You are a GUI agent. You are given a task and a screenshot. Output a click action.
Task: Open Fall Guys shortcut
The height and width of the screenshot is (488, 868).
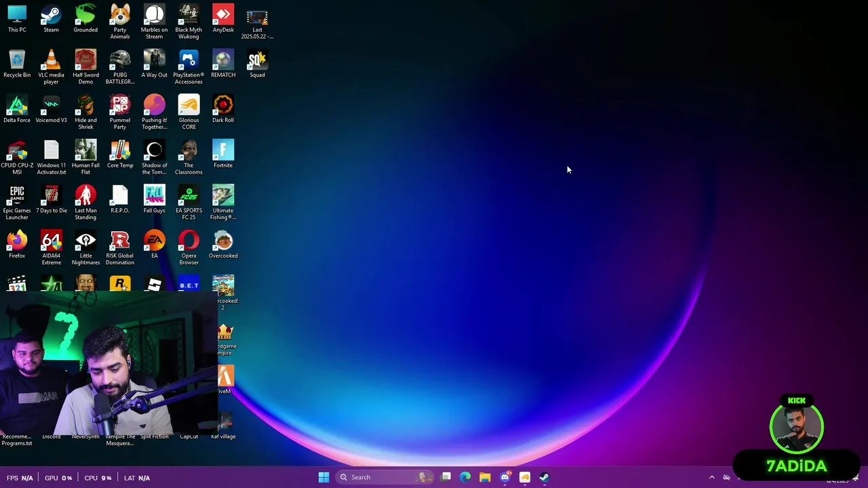(154, 199)
